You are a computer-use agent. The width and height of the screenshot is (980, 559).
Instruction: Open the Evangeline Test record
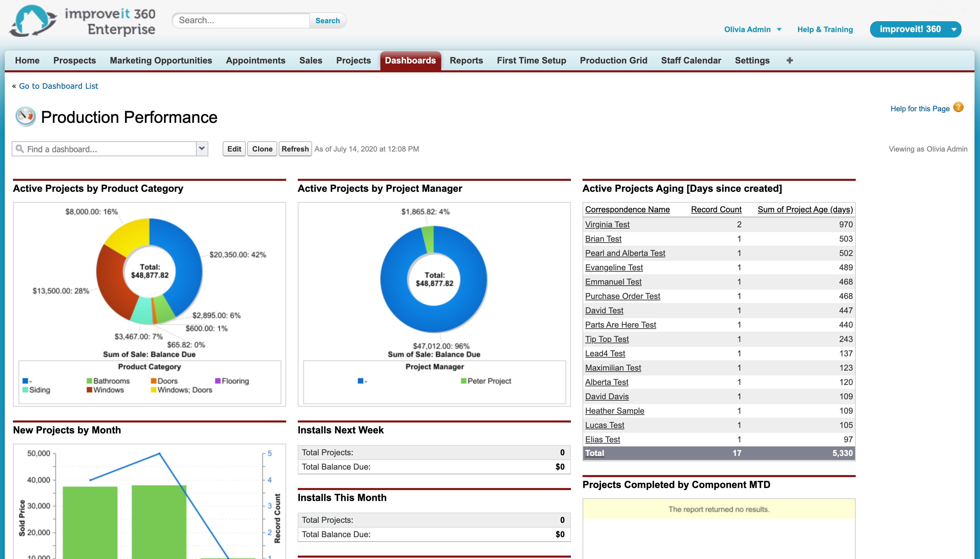[614, 267]
